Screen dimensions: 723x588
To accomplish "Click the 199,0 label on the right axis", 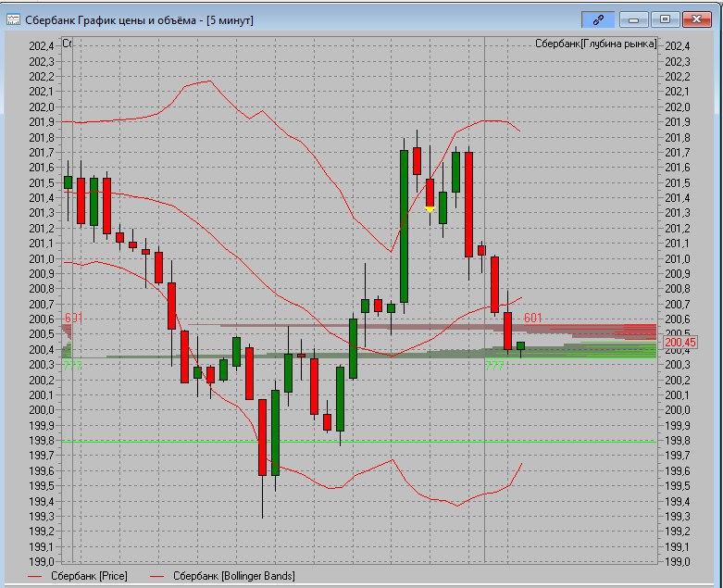I will coord(678,562).
